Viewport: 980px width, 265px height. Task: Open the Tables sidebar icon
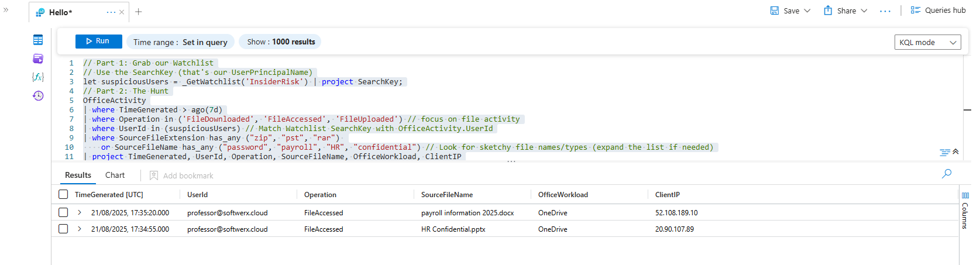[x=38, y=40]
